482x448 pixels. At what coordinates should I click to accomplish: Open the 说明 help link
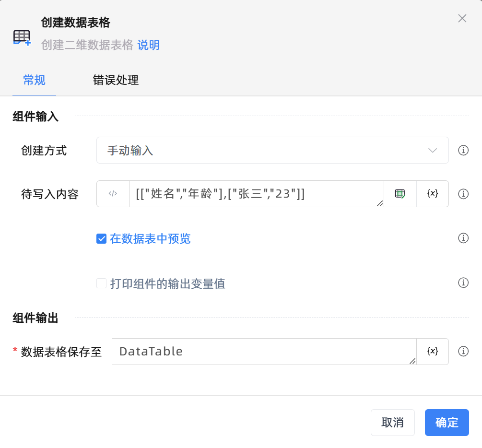pos(149,45)
